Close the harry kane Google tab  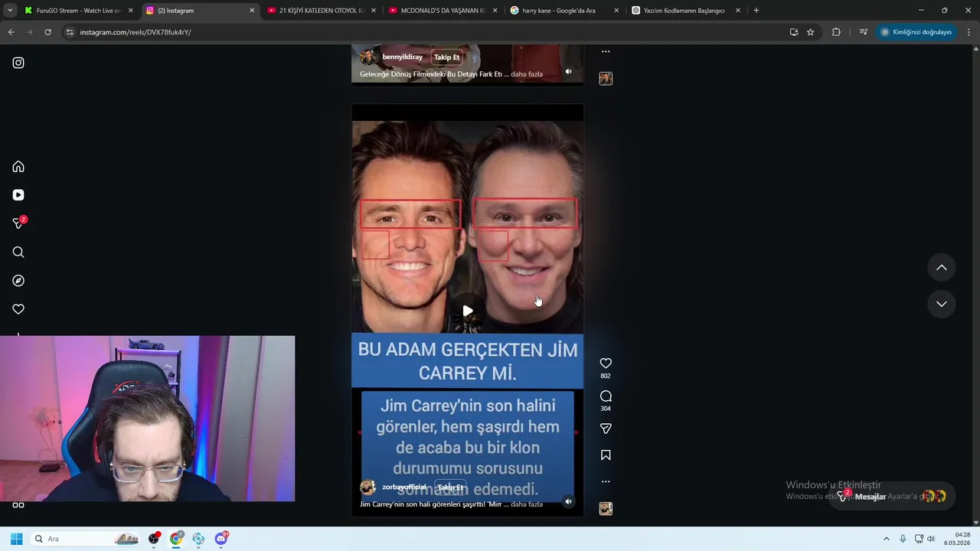(x=616, y=11)
